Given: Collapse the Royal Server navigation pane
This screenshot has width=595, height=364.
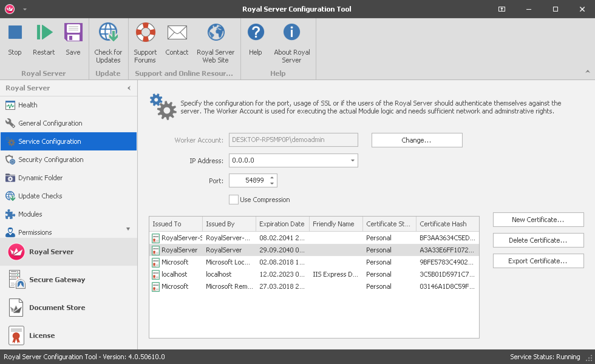Looking at the screenshot, I should [129, 88].
